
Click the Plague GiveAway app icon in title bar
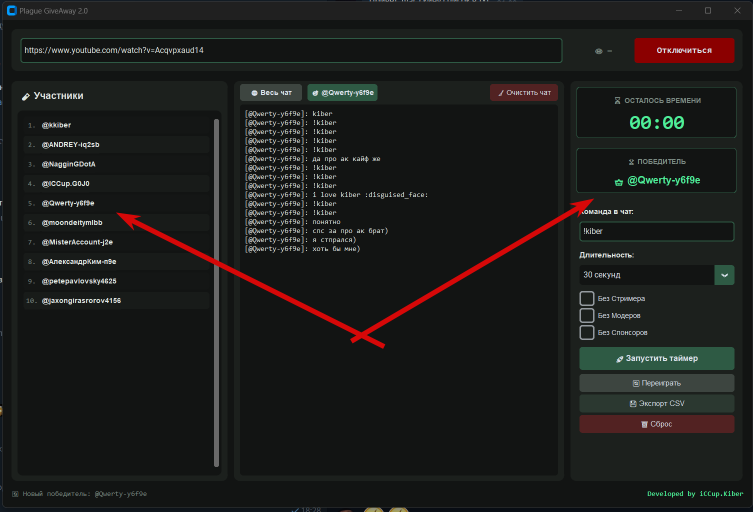click(12, 11)
